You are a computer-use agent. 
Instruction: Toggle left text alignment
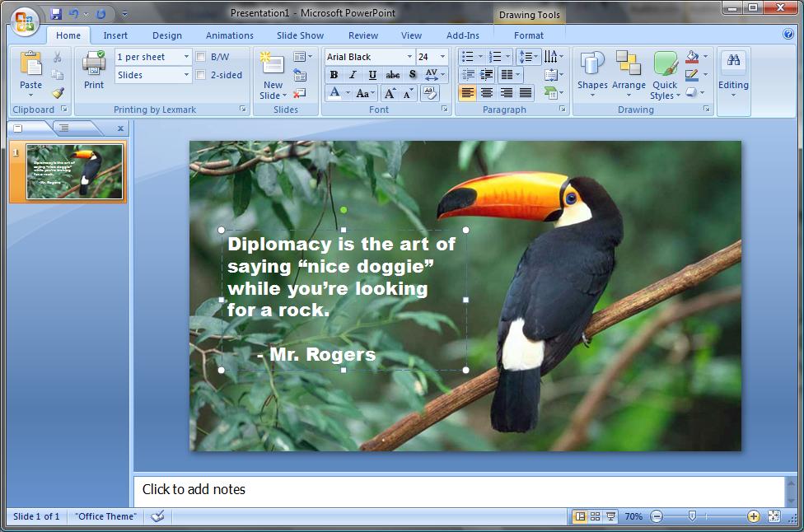click(469, 93)
